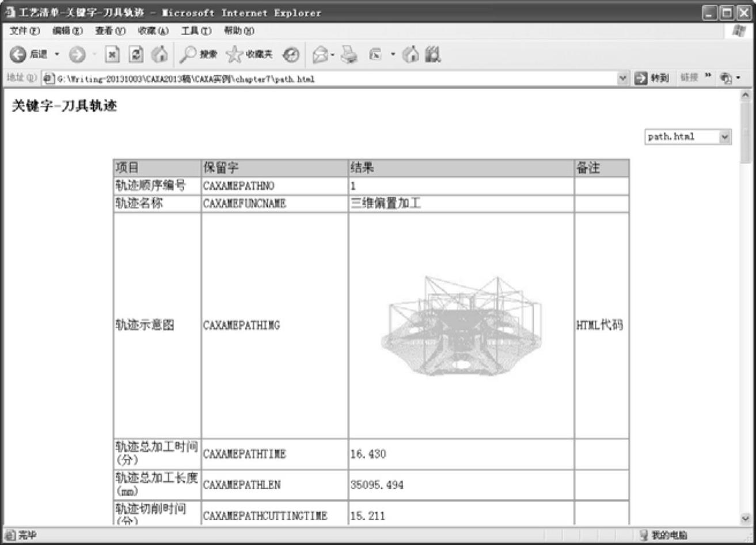Expand the 链接 Links toolbar chevron
The height and width of the screenshot is (545, 756).
point(708,78)
